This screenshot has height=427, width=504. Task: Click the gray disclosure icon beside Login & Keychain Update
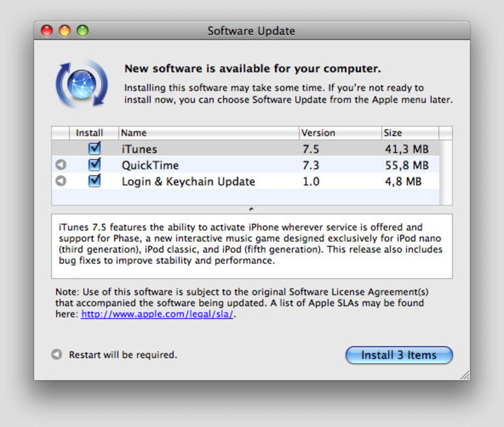pyautogui.click(x=60, y=181)
